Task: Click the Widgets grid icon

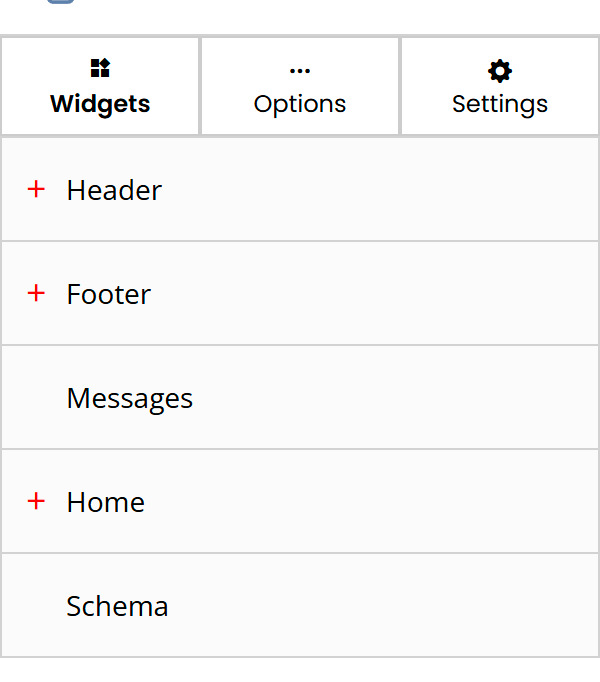Action: 100,69
